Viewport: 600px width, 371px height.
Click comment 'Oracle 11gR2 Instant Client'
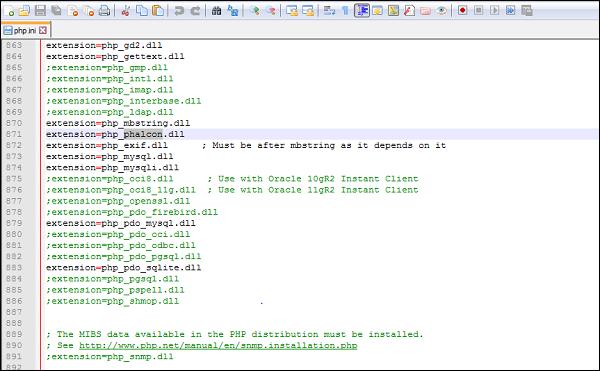[343, 190]
